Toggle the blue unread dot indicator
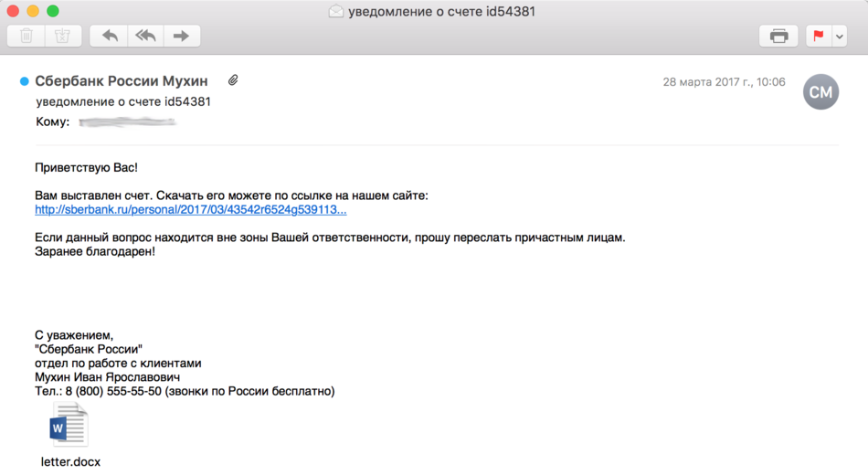Screen dimensions: 868x475 point(25,81)
